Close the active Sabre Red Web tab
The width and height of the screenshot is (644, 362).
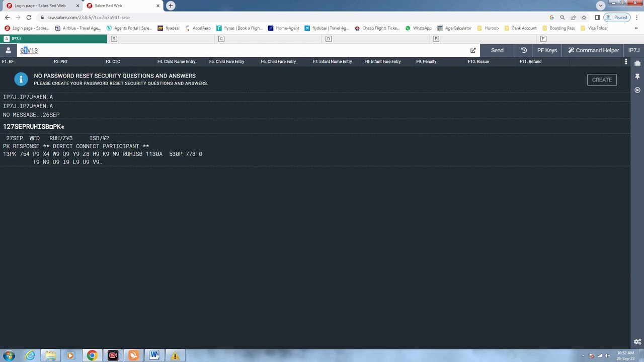pos(157,6)
